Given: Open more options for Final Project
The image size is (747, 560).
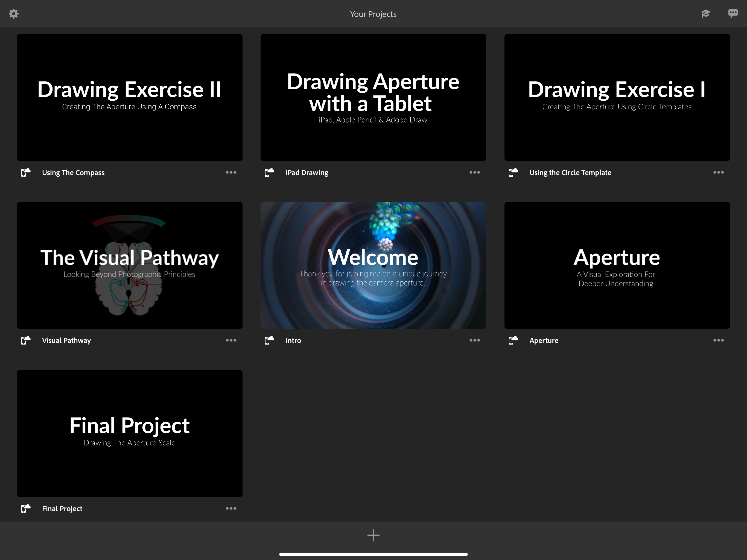Looking at the screenshot, I should coord(231,509).
